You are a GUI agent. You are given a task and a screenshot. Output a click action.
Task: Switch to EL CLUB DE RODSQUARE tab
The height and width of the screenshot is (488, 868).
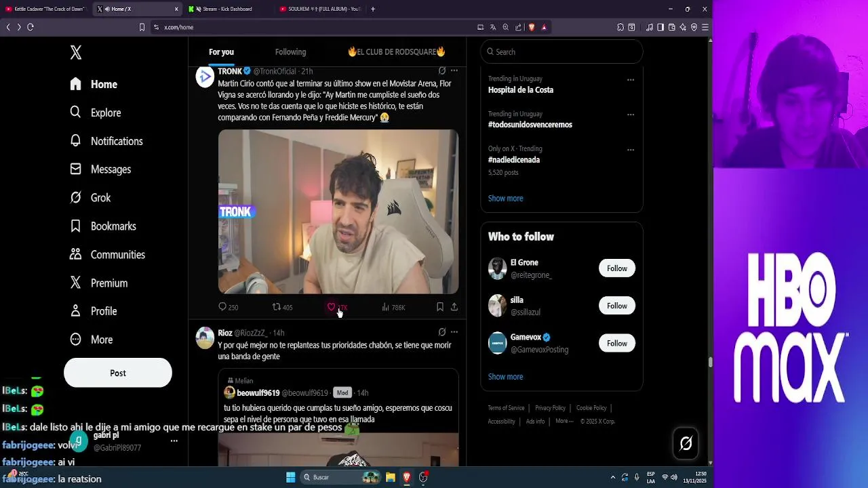[397, 52]
